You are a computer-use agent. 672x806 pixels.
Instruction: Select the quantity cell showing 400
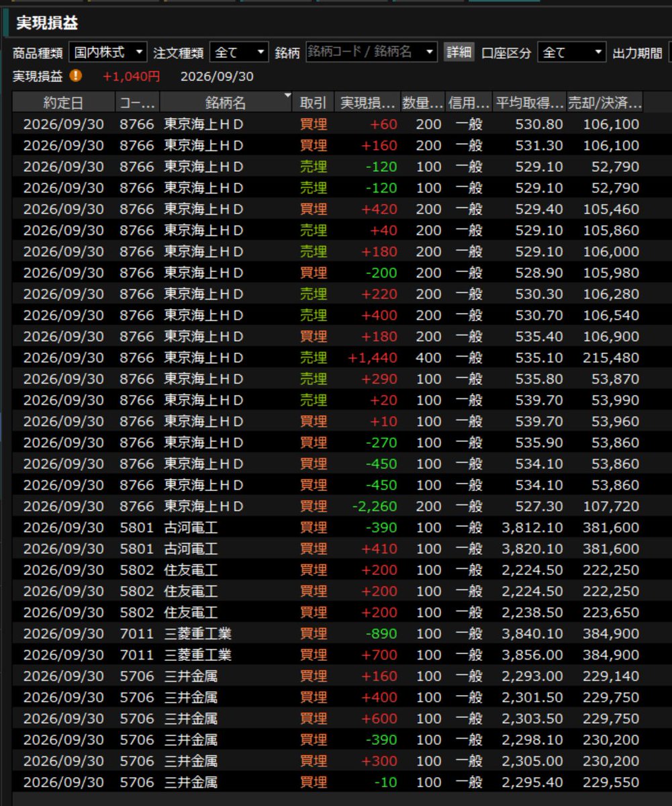428,358
